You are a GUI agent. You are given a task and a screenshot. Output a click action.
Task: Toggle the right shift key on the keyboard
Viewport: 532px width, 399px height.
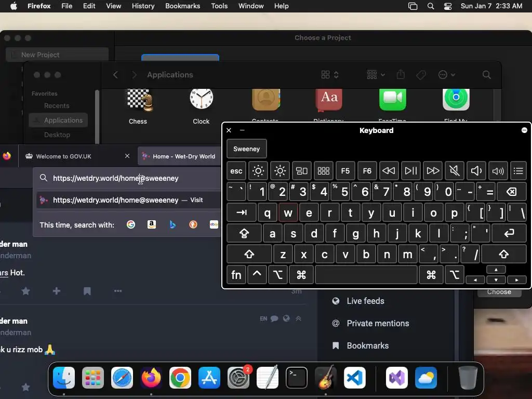tap(504, 254)
